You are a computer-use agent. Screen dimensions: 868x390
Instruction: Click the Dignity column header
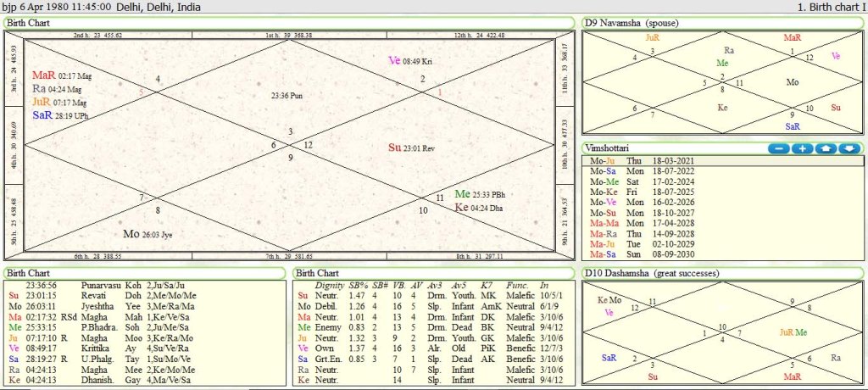coord(329,285)
